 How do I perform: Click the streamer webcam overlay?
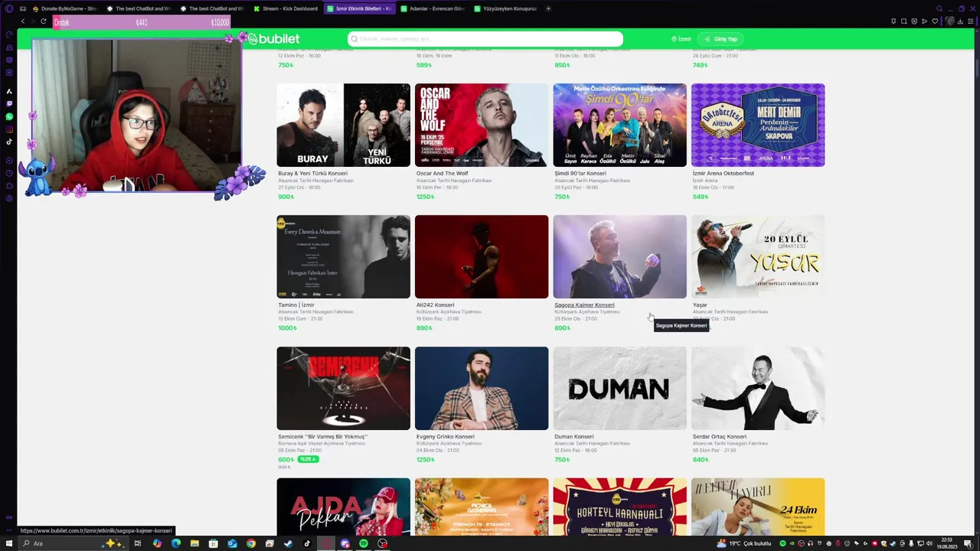coord(136,115)
